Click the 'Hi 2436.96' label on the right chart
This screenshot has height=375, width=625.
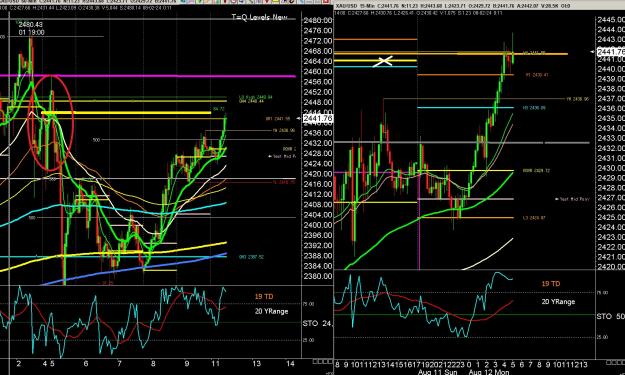(x=578, y=99)
